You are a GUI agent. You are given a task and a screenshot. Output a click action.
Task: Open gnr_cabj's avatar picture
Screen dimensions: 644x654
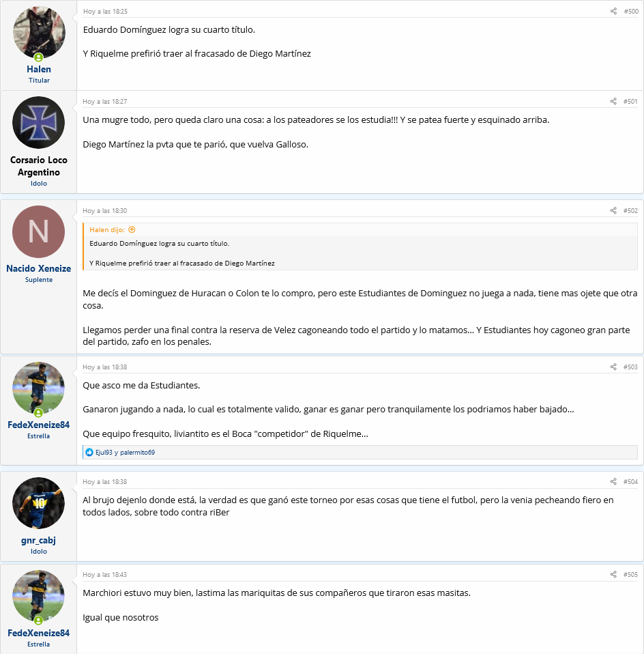(39, 503)
